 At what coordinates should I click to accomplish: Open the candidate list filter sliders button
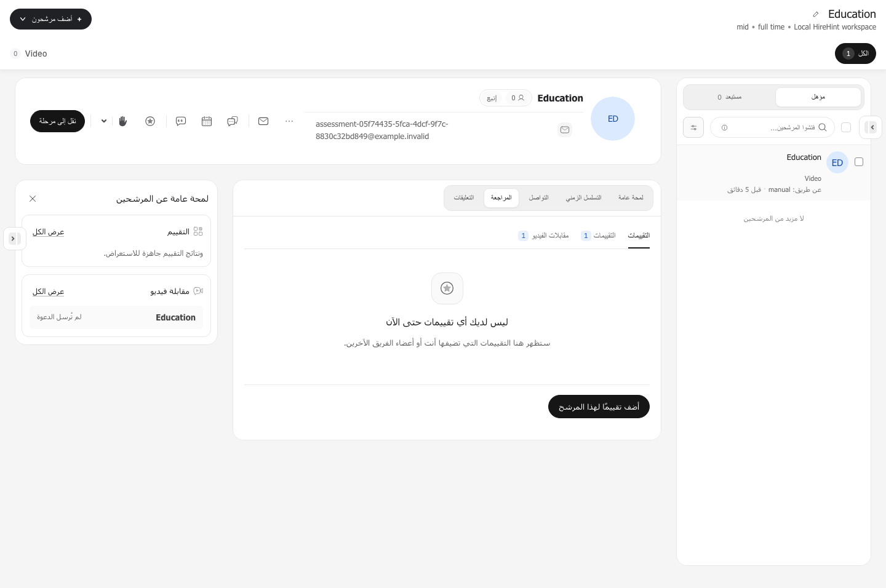click(693, 127)
